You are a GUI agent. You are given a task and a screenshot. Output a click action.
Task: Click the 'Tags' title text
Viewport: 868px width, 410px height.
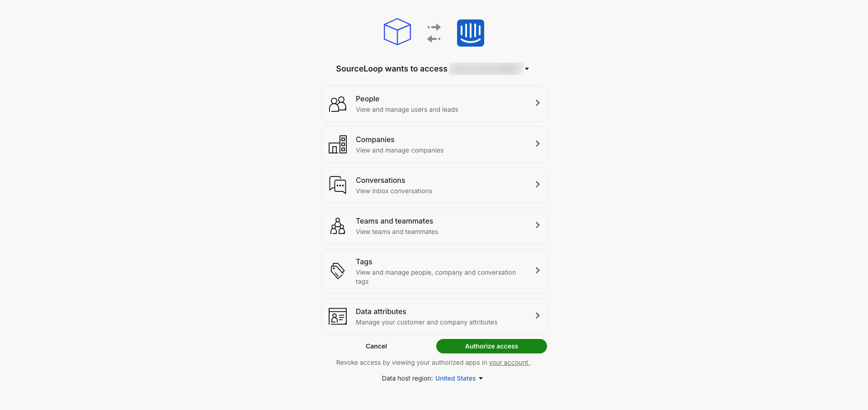tap(364, 262)
